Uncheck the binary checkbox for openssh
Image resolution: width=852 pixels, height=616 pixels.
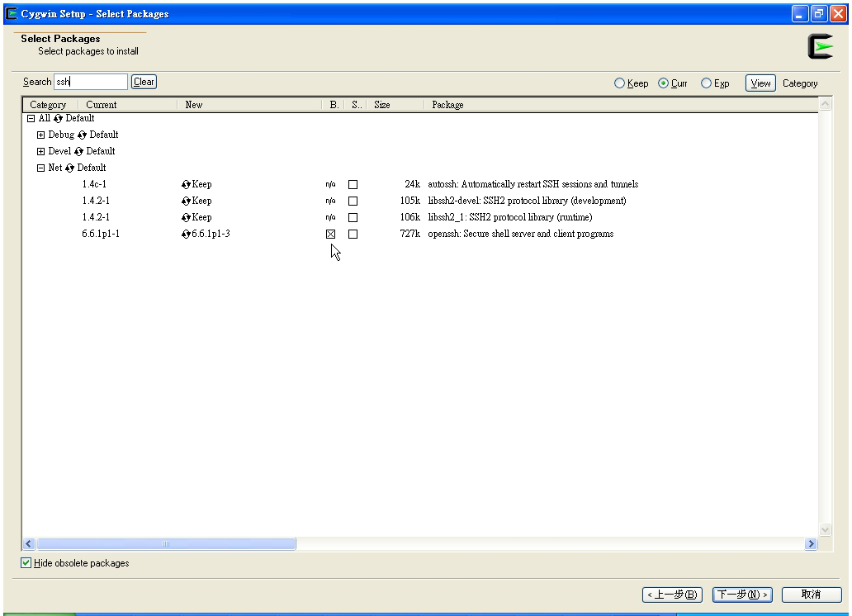(330, 235)
